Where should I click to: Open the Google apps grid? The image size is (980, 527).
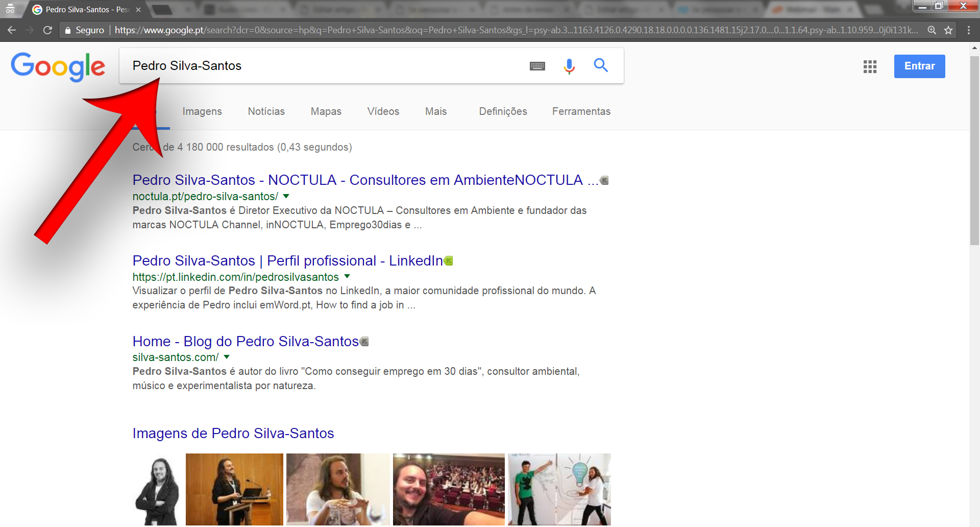coord(870,66)
